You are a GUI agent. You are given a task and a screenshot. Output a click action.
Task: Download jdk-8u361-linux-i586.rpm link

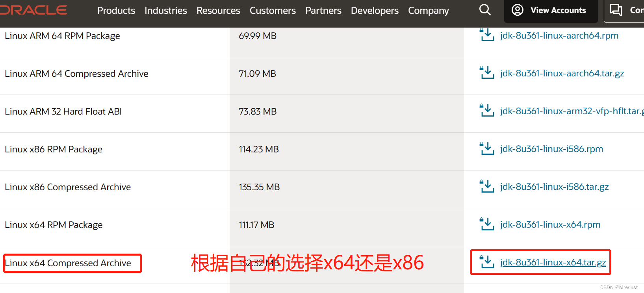coord(551,149)
